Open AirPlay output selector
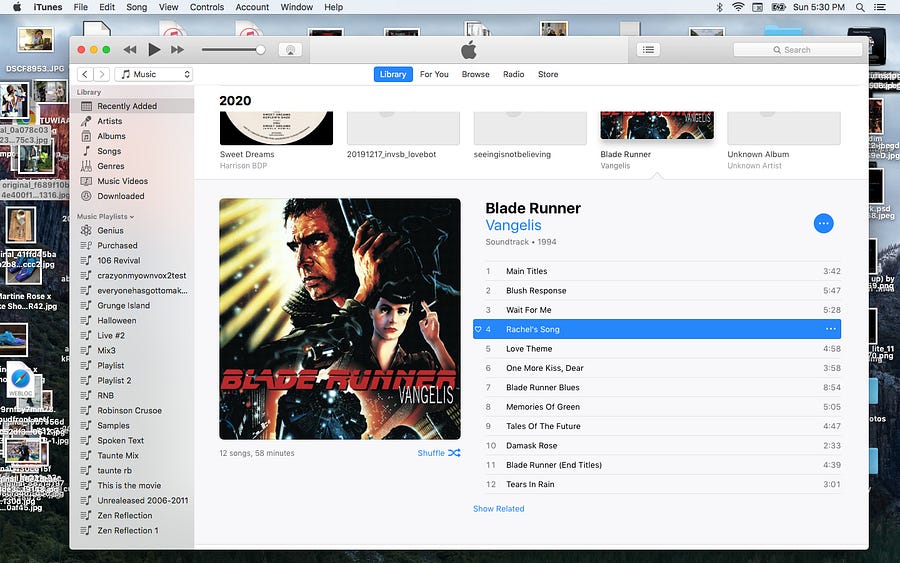The image size is (900, 563). 290,50
